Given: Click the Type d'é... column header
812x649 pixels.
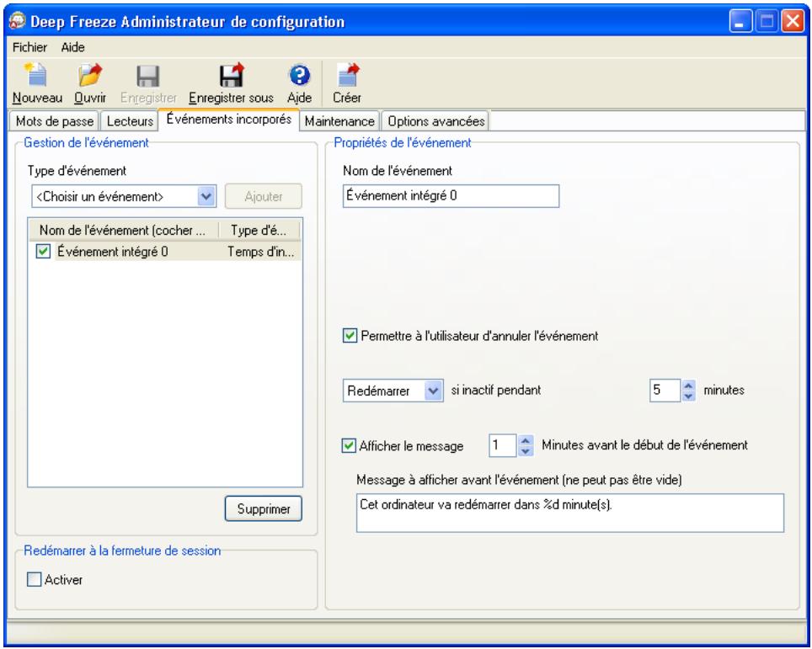Looking at the screenshot, I should (x=259, y=231).
